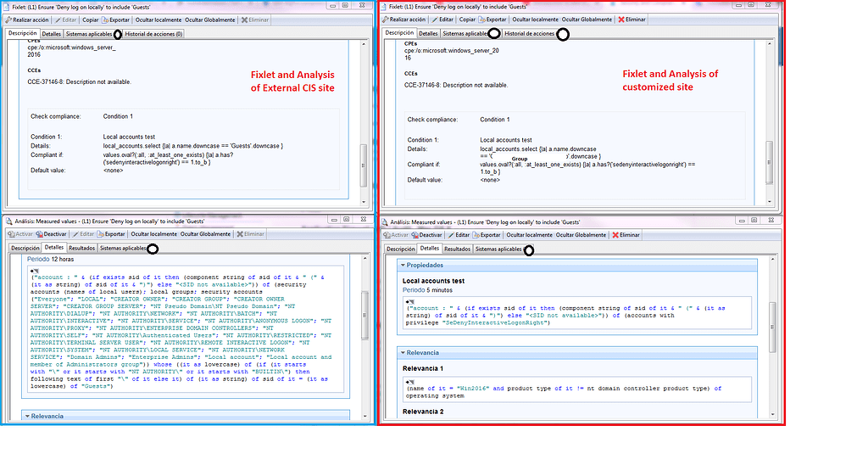The width and height of the screenshot is (868, 465).
Task: Click Exportar in the left Fixlet window
Action: tap(115, 20)
